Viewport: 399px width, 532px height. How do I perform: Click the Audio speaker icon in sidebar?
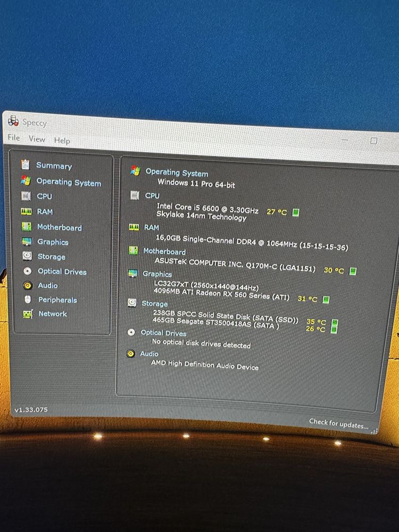point(28,285)
